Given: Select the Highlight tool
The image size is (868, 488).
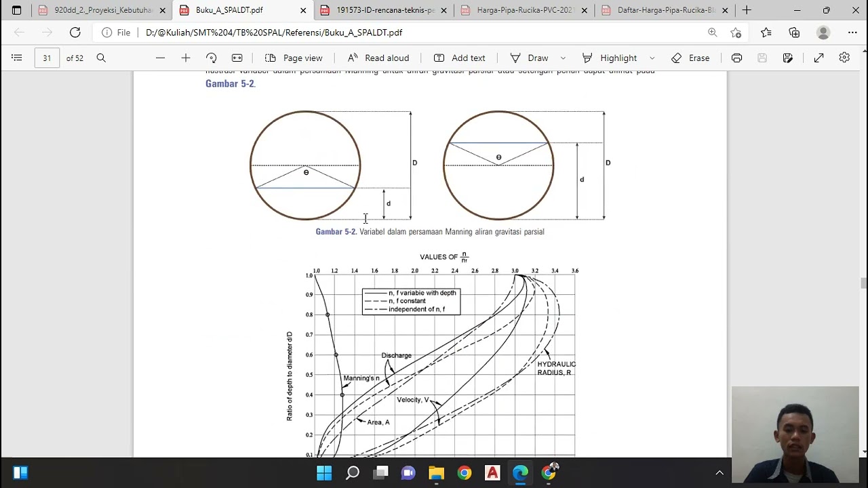Looking at the screenshot, I should click(x=609, y=58).
